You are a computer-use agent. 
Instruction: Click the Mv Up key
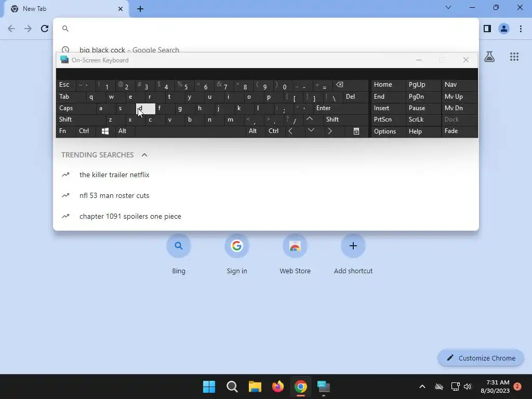[460, 97]
